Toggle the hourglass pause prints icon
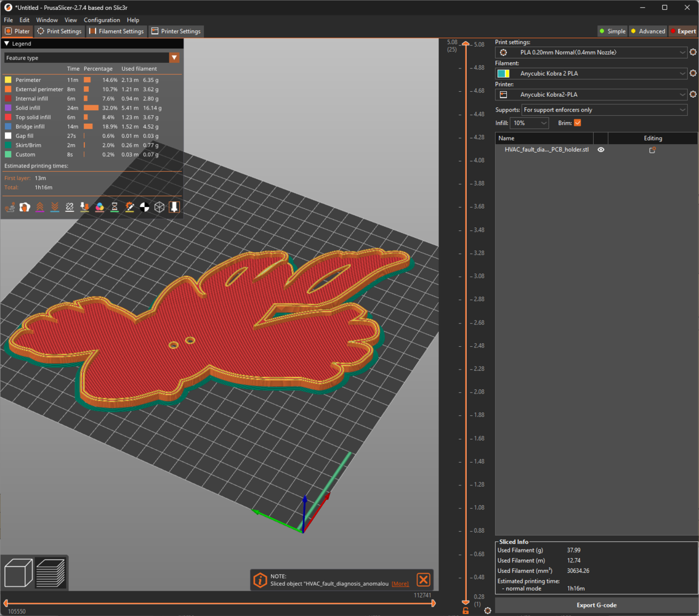Viewport: 699px width, 616px height. (x=115, y=208)
